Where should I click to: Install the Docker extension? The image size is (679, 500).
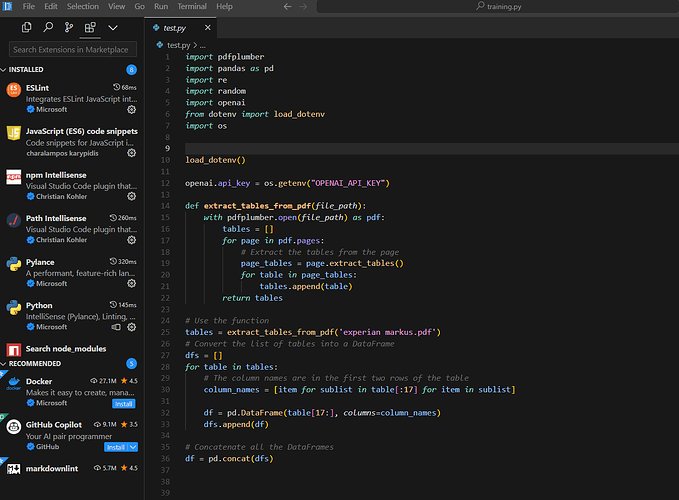pyautogui.click(x=122, y=404)
